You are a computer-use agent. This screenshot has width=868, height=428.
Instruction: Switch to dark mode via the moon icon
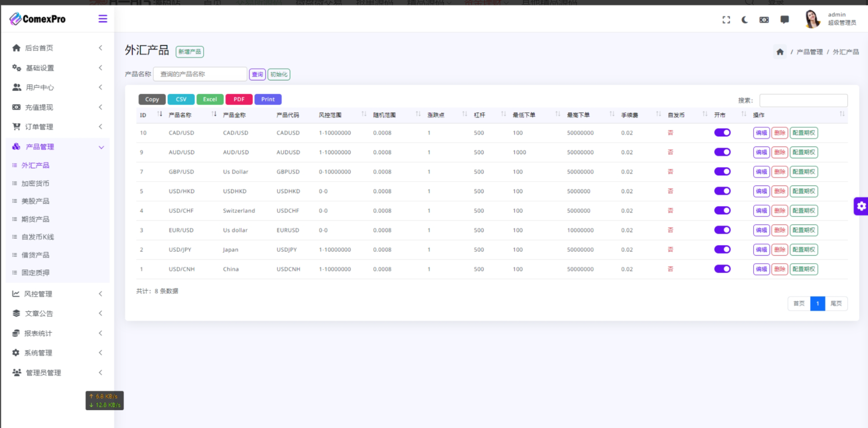[744, 20]
